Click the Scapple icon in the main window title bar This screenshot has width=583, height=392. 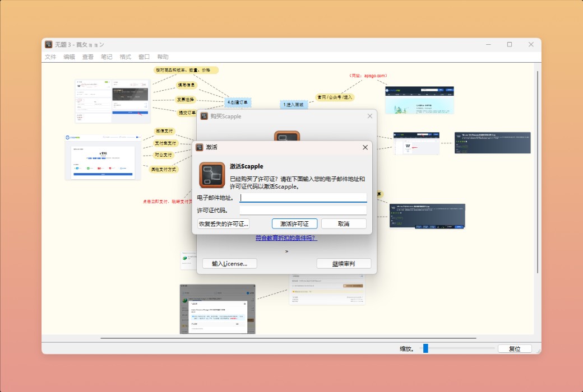point(48,44)
